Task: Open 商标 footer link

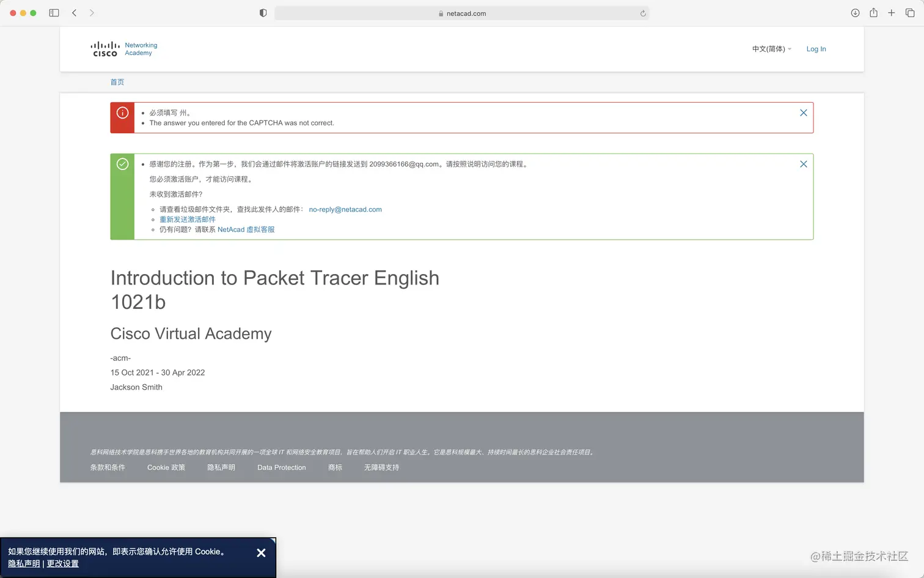Action: pos(335,467)
